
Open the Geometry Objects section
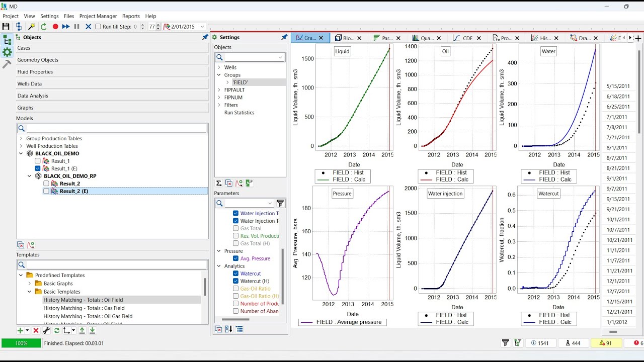113,60
